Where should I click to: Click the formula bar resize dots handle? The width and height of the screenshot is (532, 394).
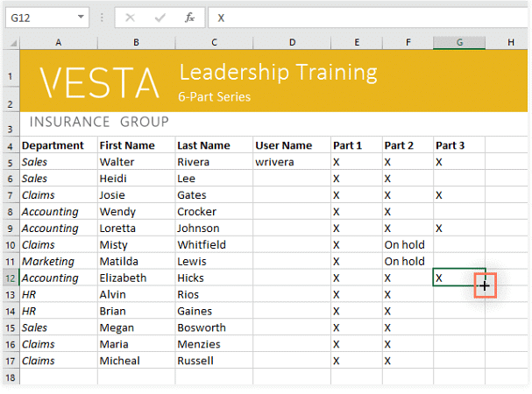tap(102, 18)
